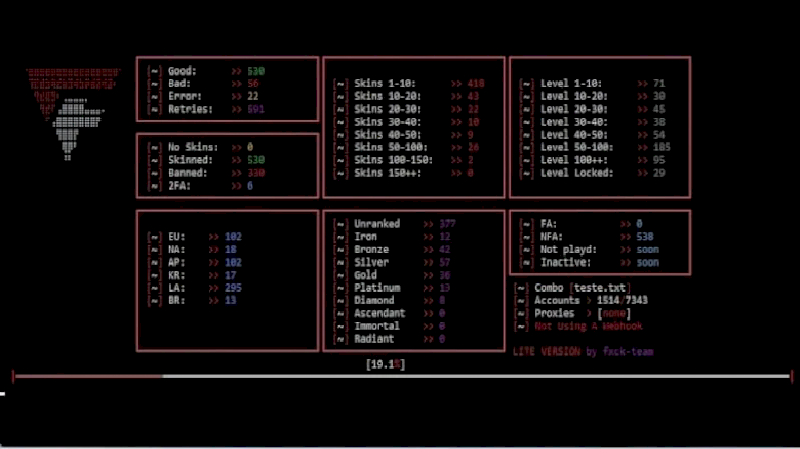Click the "Level 1-10:" label
Image resolution: width=800 pixels, height=449 pixels.
coord(571,83)
